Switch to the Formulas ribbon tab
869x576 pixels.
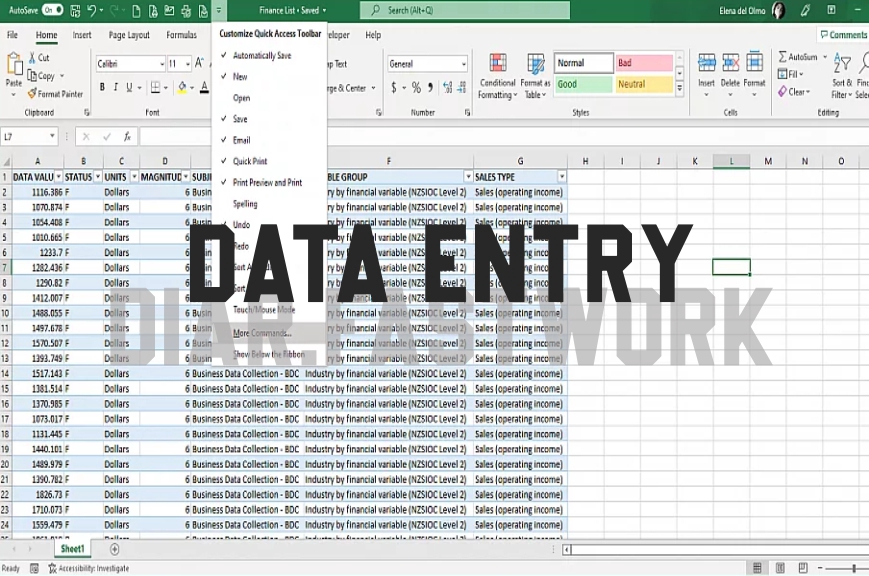182,34
